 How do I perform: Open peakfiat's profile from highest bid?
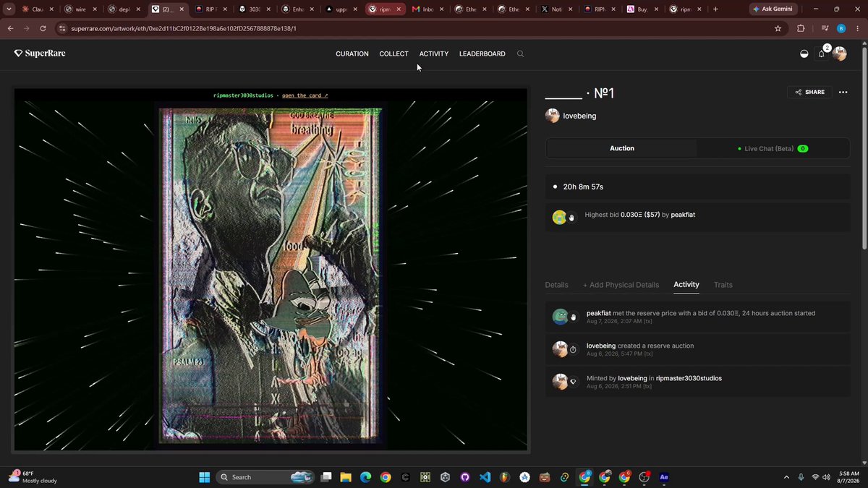click(x=683, y=215)
